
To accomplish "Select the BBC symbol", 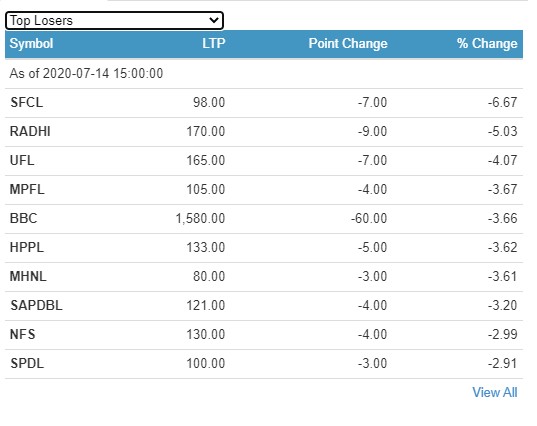I will [23, 218].
